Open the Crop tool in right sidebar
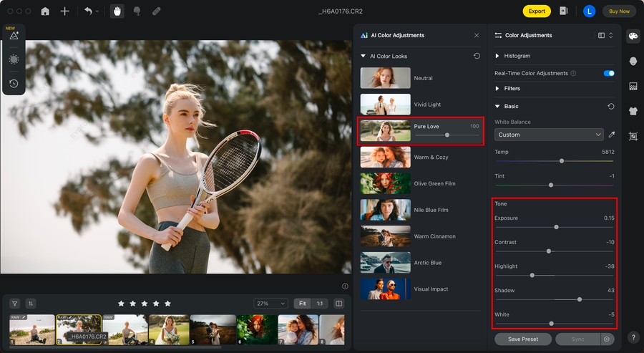The image size is (644, 353). click(x=633, y=136)
